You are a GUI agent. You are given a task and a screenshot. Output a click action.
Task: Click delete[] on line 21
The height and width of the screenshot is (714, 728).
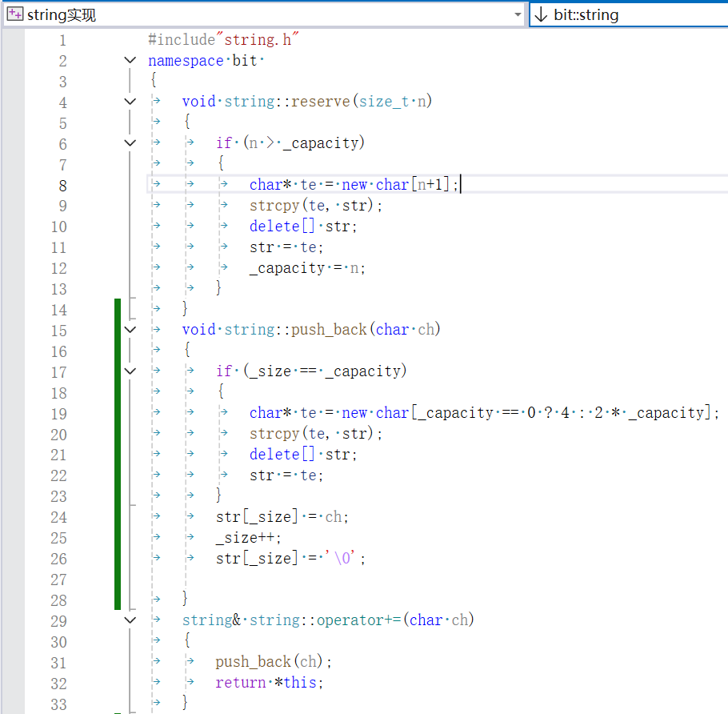[x=282, y=455]
